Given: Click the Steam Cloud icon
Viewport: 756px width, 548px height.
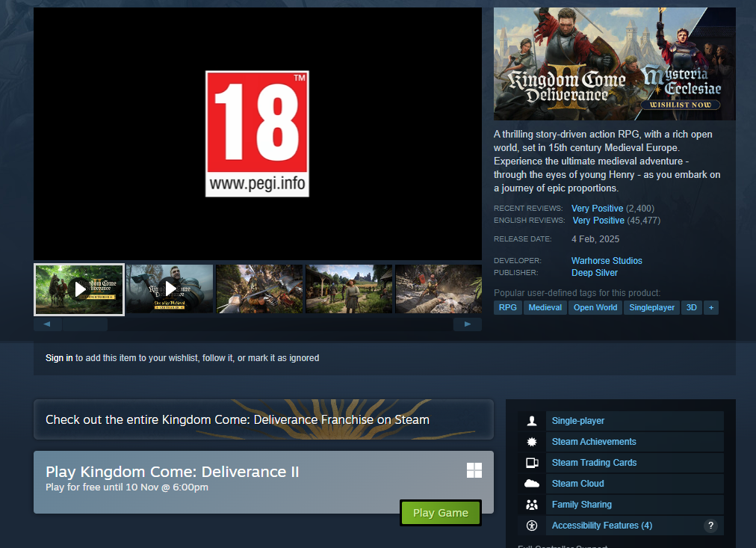Looking at the screenshot, I should pos(532,484).
